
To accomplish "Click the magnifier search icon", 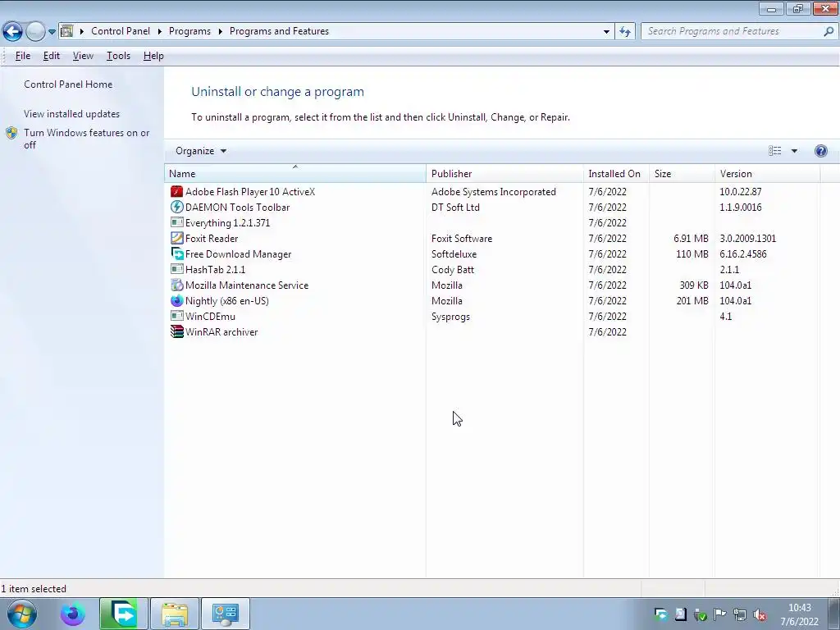I will pos(829,31).
